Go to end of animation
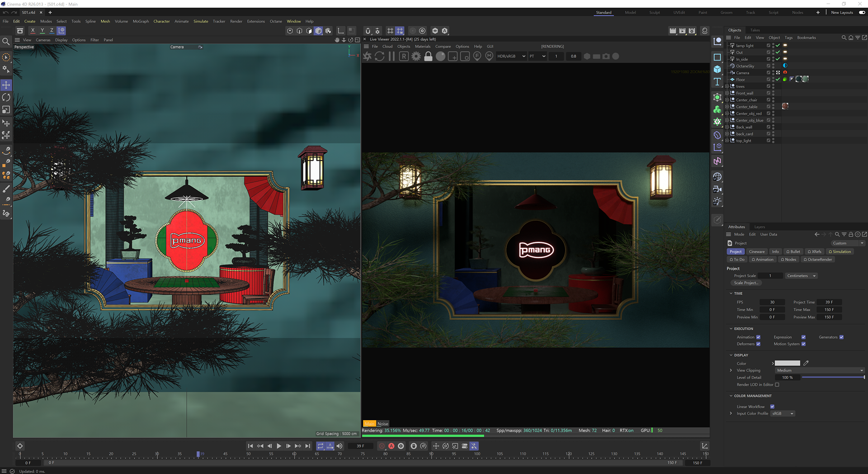Screen dimensions: 868x474 [307, 446]
